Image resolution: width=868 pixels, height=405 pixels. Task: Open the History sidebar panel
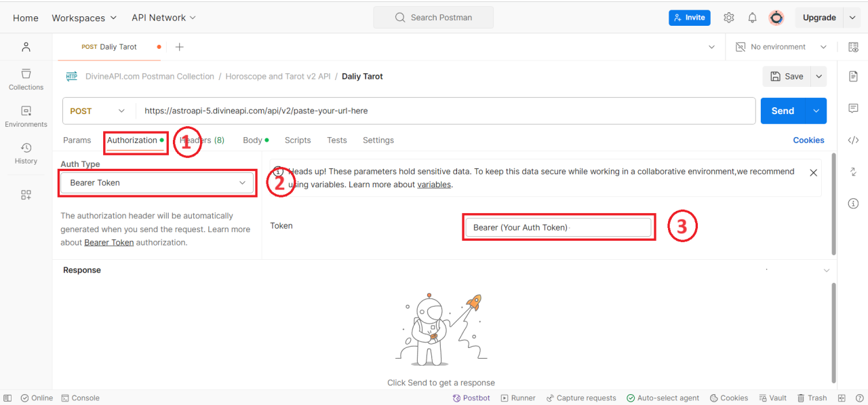pyautogui.click(x=26, y=153)
